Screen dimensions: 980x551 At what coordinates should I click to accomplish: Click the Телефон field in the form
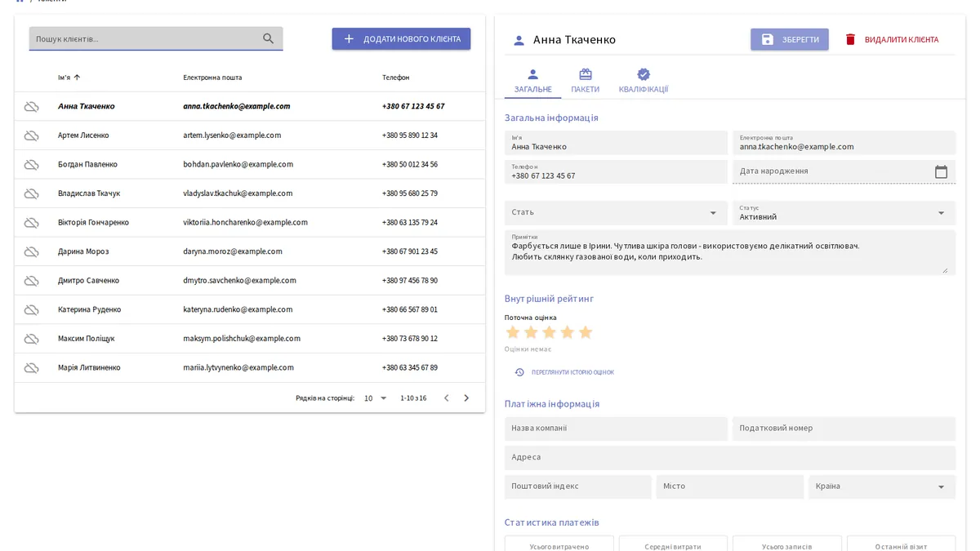point(616,171)
